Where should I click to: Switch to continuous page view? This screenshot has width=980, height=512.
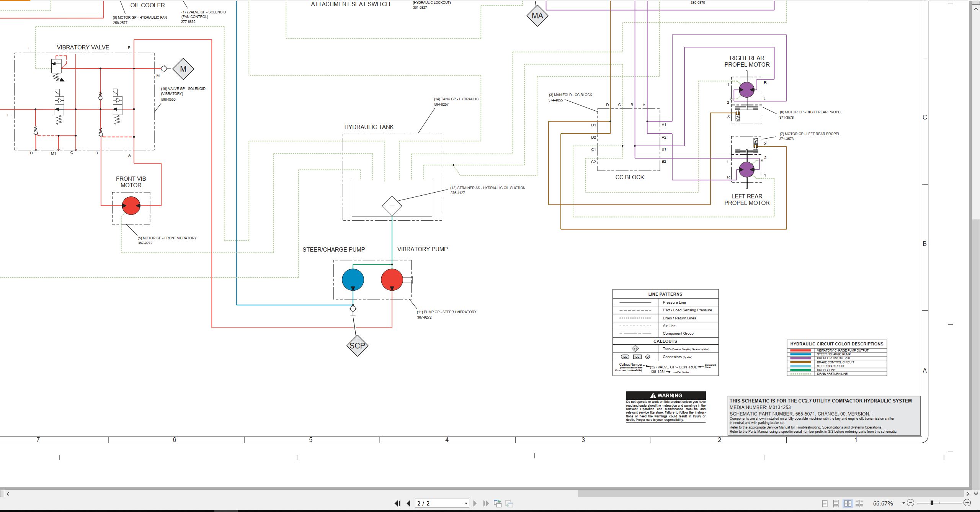836,503
